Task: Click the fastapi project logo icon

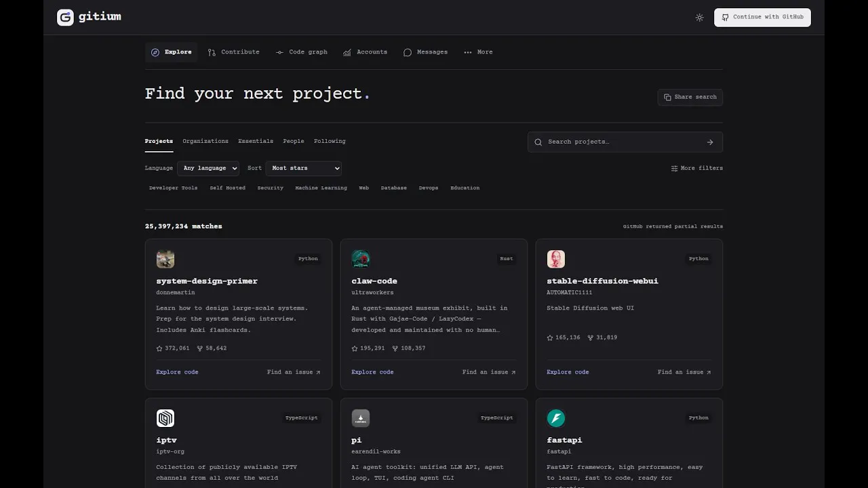Action: click(x=556, y=418)
